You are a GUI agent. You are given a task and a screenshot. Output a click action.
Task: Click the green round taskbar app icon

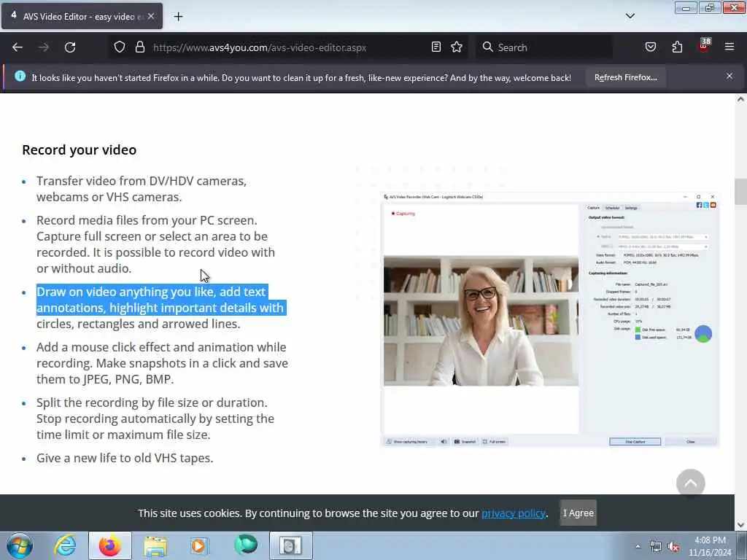coord(246,545)
